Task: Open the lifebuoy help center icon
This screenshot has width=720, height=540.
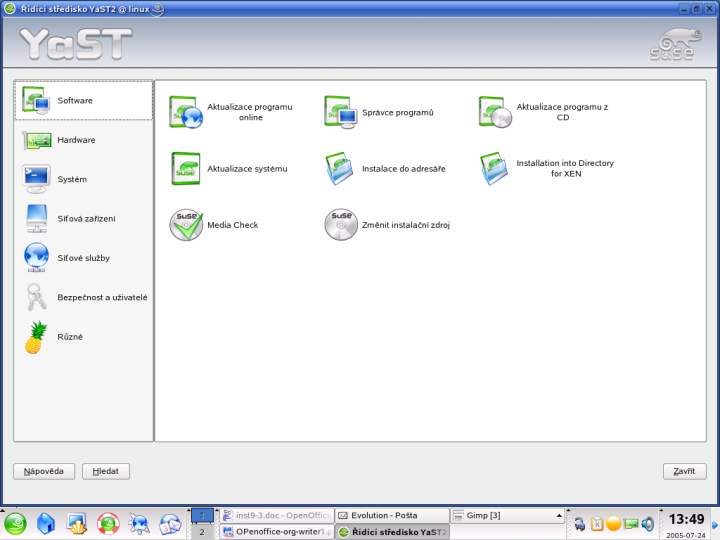Action: point(108,524)
